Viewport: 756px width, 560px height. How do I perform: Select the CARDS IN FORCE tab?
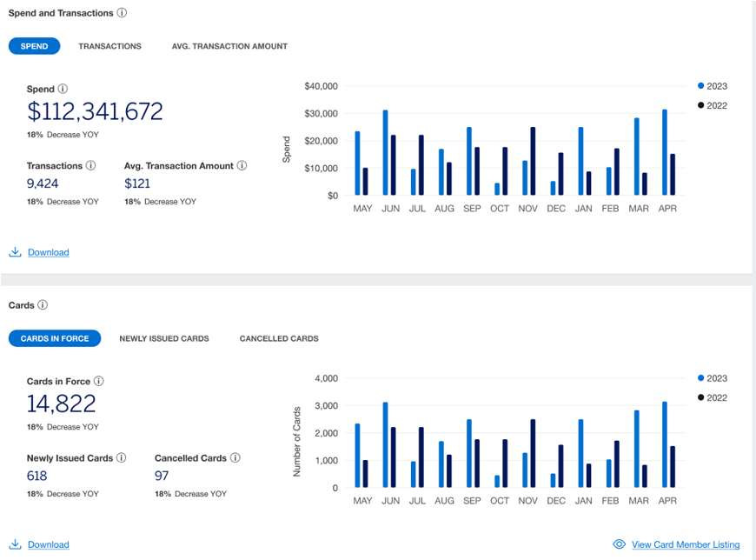(55, 338)
